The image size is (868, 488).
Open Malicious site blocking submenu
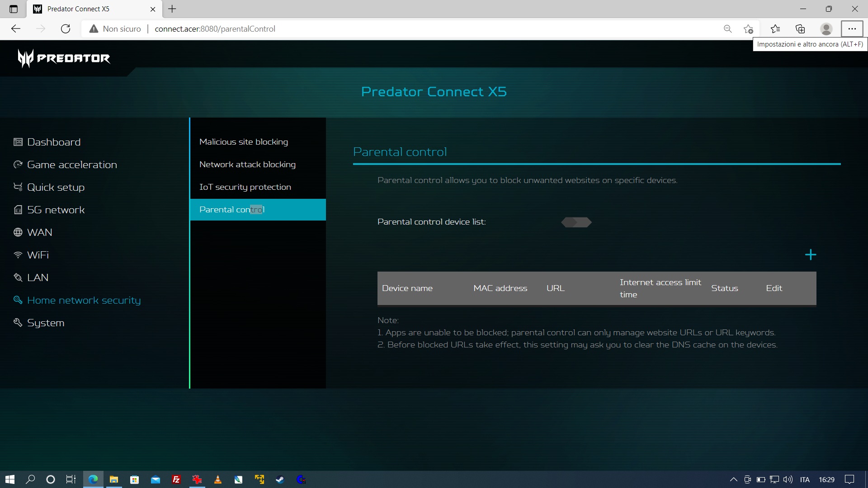(258, 142)
